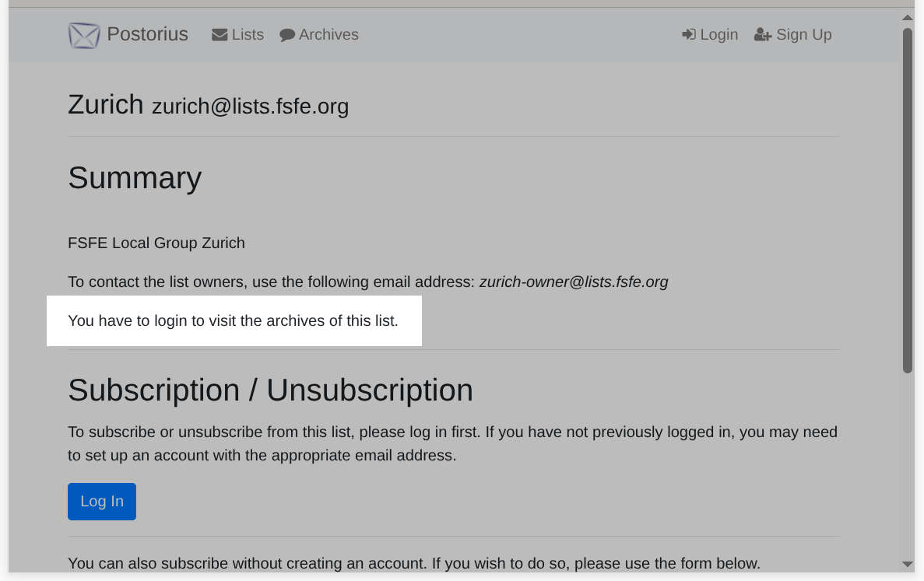Click the sign-in arrow icon in navbar
Screen dimensions: 924x581
pos(689,35)
